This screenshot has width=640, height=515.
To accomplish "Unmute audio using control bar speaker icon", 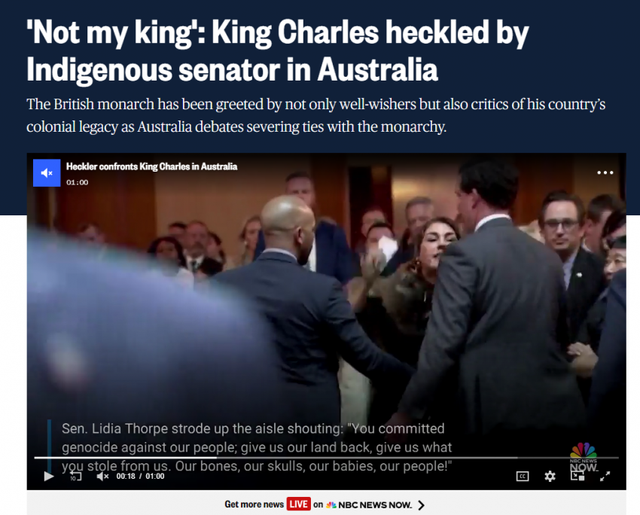I will [102, 476].
